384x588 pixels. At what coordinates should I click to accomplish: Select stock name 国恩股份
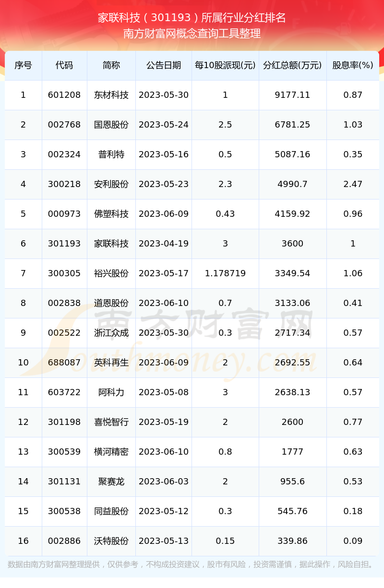click(x=111, y=125)
